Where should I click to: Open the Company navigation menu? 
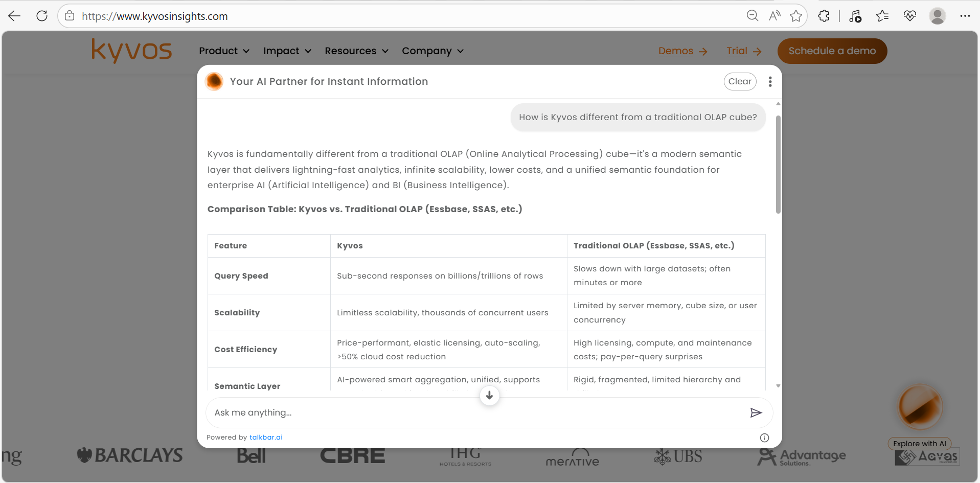point(432,51)
